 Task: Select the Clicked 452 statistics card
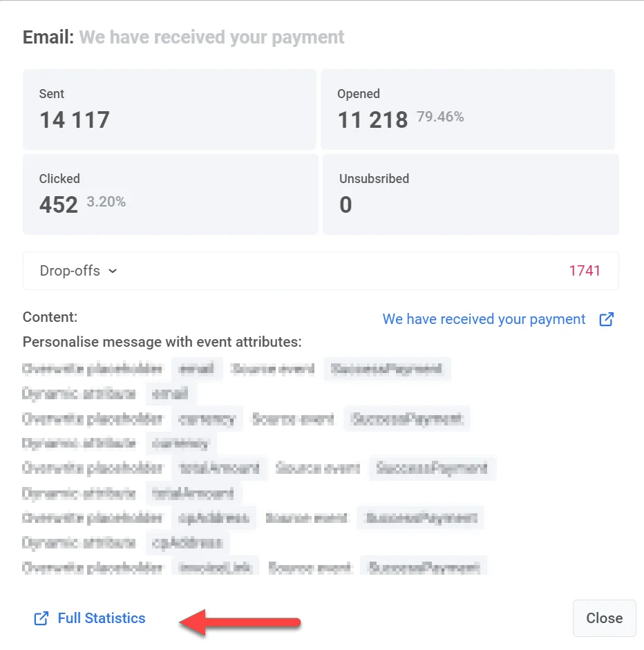(x=171, y=194)
